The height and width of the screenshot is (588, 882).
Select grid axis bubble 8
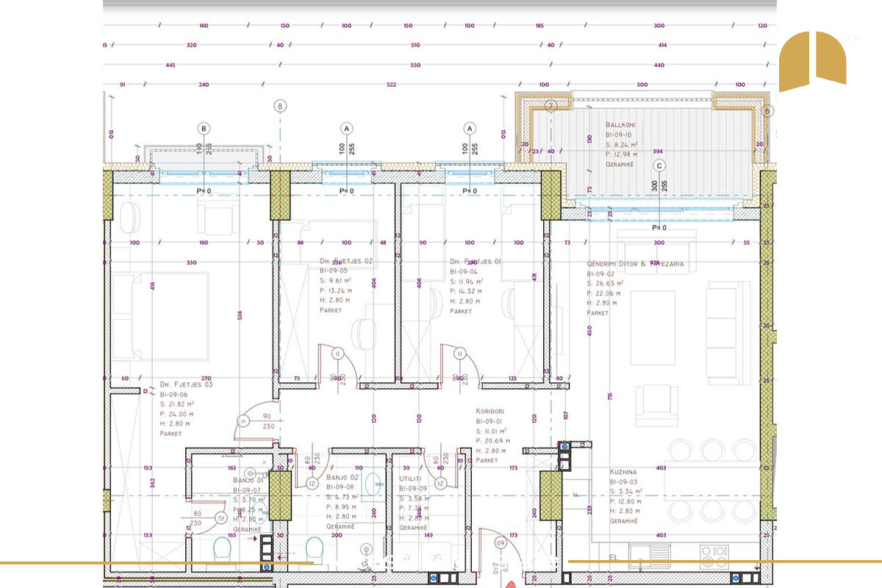pos(279,106)
